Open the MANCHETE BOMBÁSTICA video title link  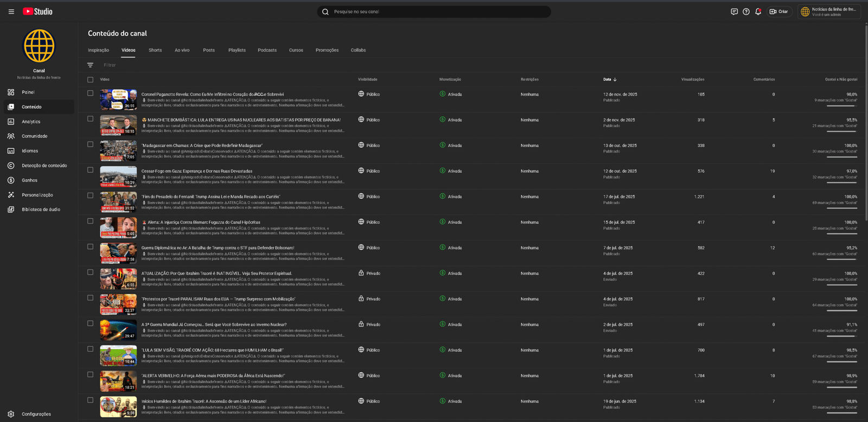(244, 120)
